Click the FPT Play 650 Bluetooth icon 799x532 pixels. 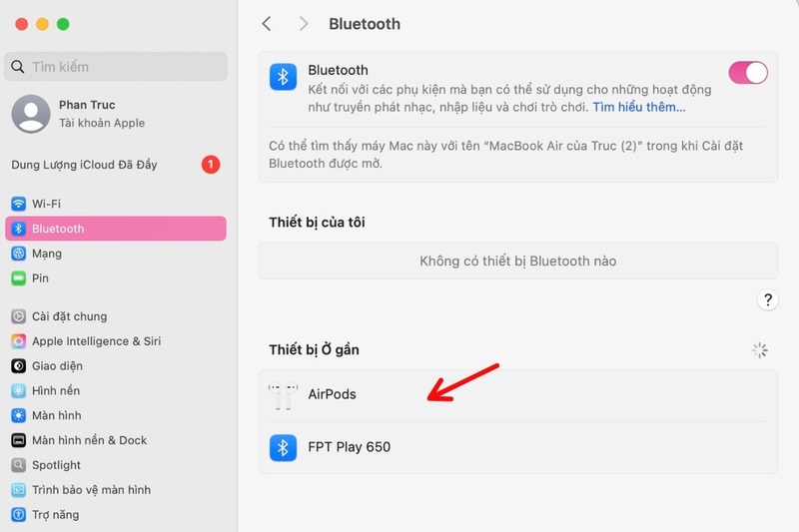283,447
